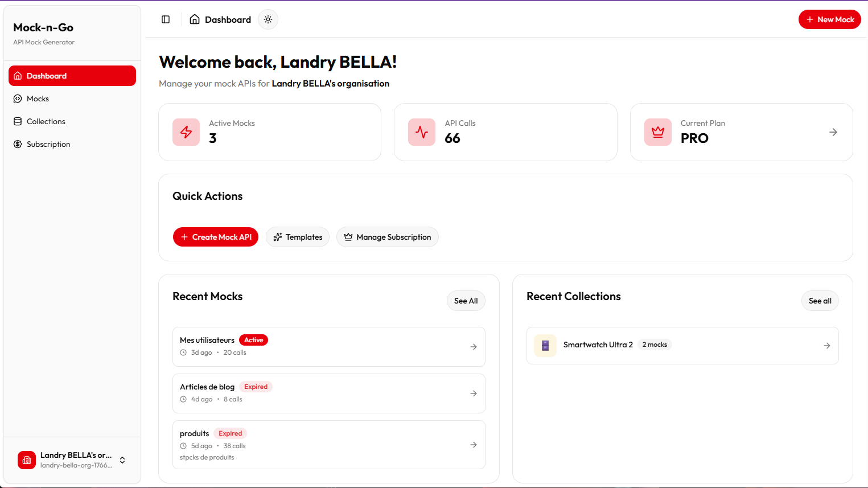Click the organisation building icon in sidebar footer
The image size is (868, 488).
click(27, 460)
